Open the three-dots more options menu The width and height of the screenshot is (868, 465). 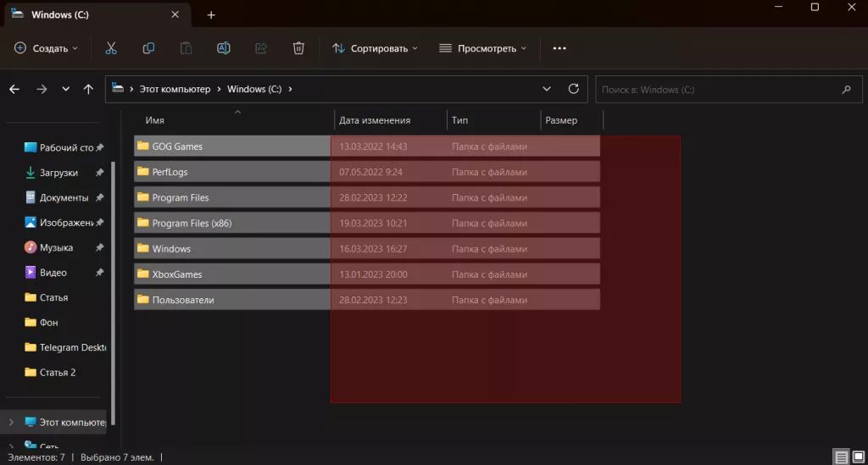pos(559,48)
